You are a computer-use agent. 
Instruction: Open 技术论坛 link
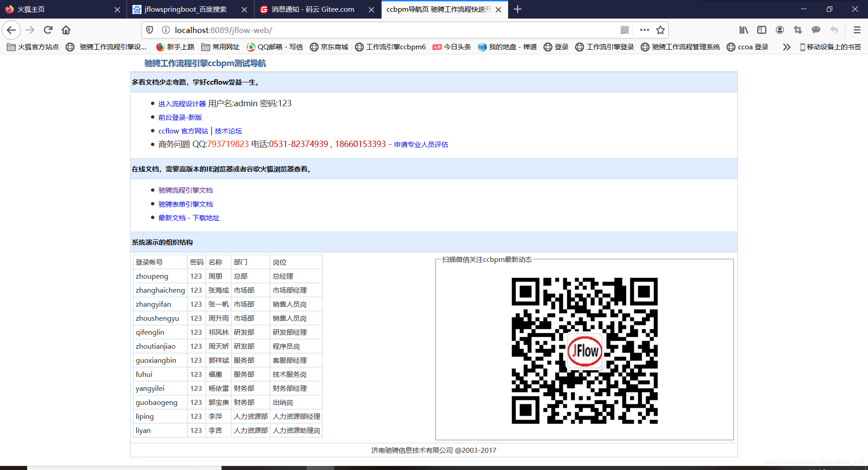(228, 131)
